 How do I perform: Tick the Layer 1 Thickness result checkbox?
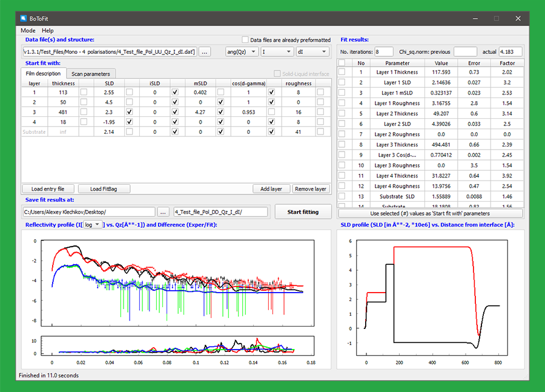coord(342,72)
